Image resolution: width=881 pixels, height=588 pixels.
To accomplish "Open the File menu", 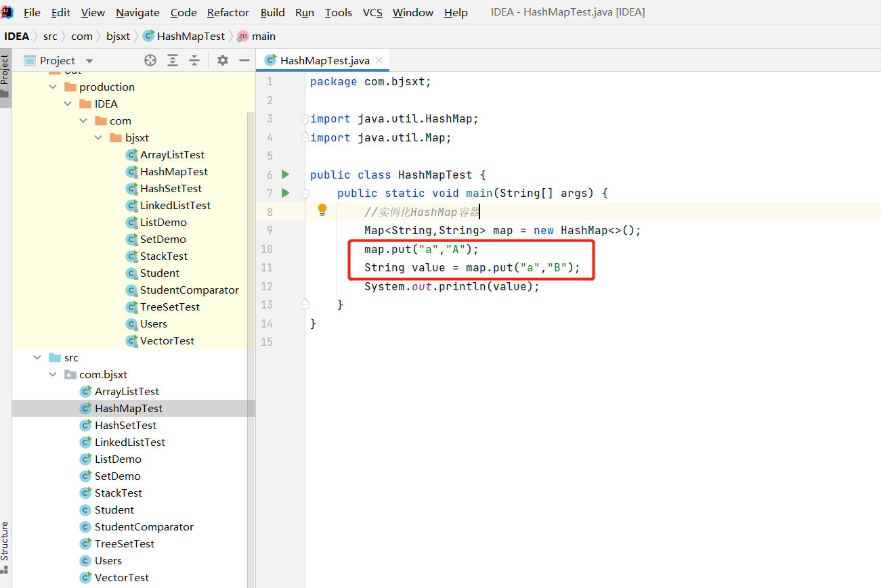I will pos(32,12).
